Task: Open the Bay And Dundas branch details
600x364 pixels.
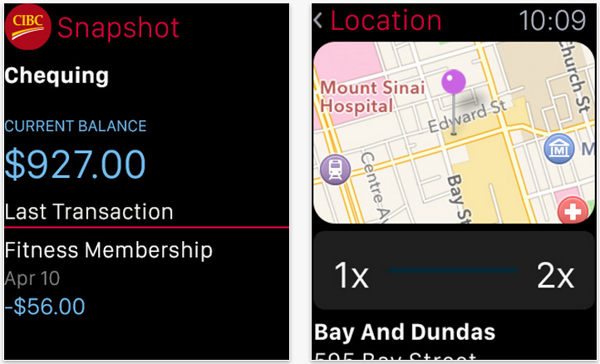Action: pos(405,333)
